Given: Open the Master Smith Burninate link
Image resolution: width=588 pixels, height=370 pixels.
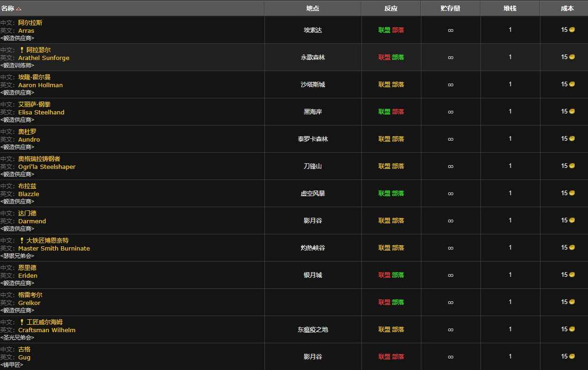Looking at the screenshot, I should [x=54, y=248].
